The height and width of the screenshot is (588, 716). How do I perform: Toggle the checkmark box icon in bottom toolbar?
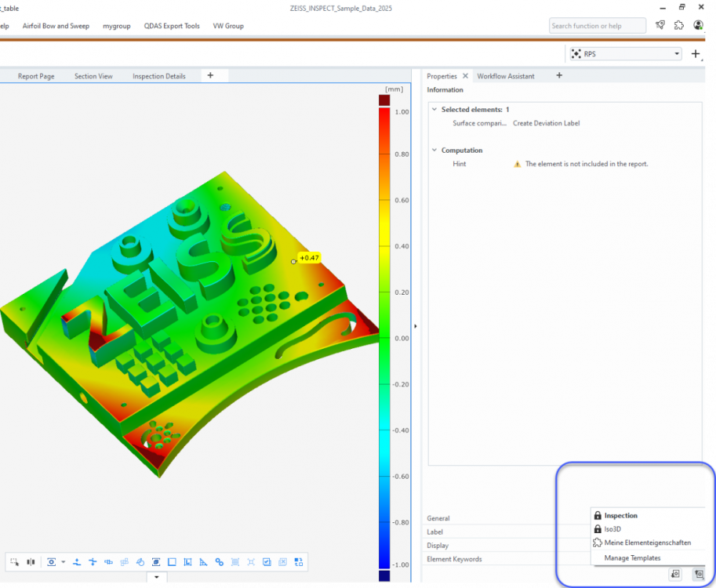pos(267,562)
